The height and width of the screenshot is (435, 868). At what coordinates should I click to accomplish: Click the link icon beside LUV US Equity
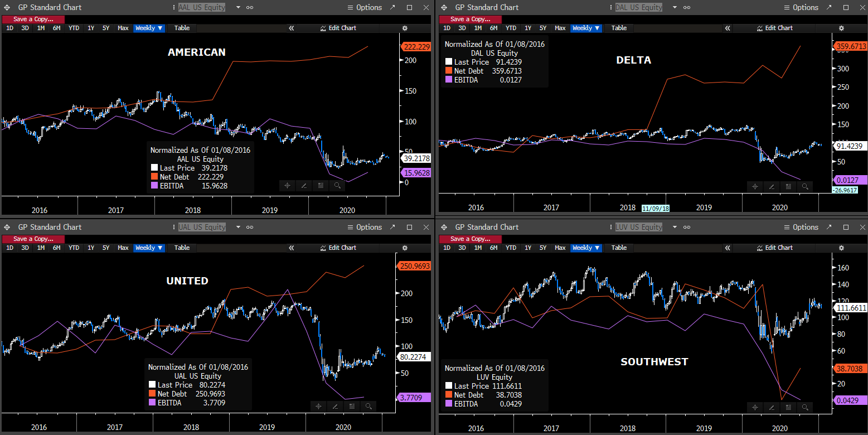(x=687, y=227)
